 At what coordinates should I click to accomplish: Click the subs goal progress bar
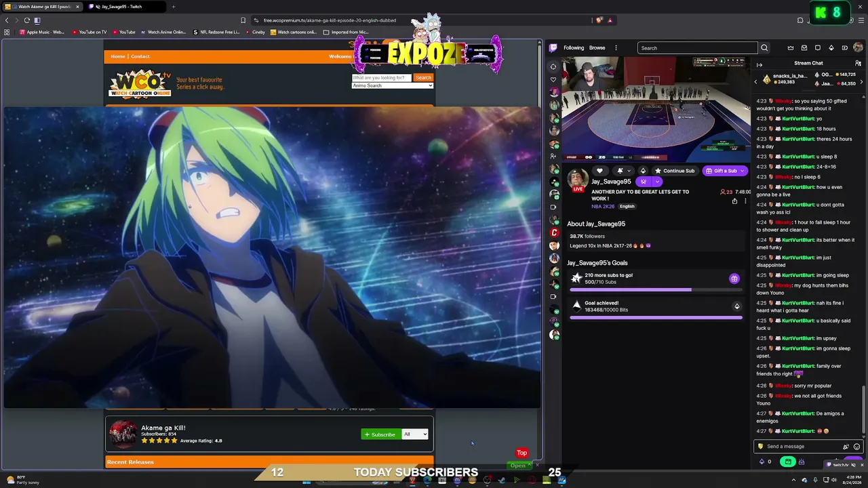[x=655, y=290]
